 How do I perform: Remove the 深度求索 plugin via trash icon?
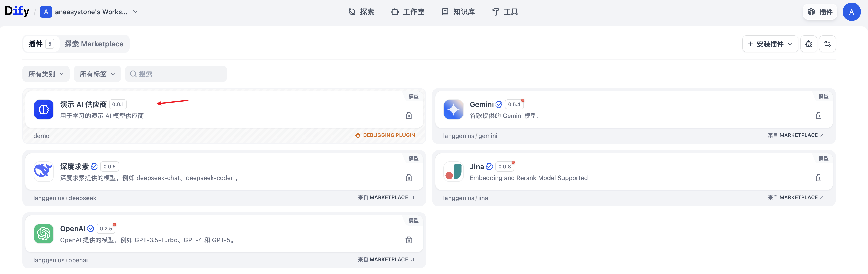click(x=408, y=178)
